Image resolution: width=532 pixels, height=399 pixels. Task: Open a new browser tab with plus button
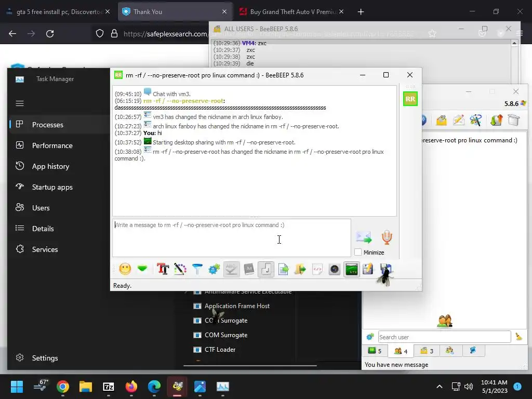pyautogui.click(x=361, y=12)
